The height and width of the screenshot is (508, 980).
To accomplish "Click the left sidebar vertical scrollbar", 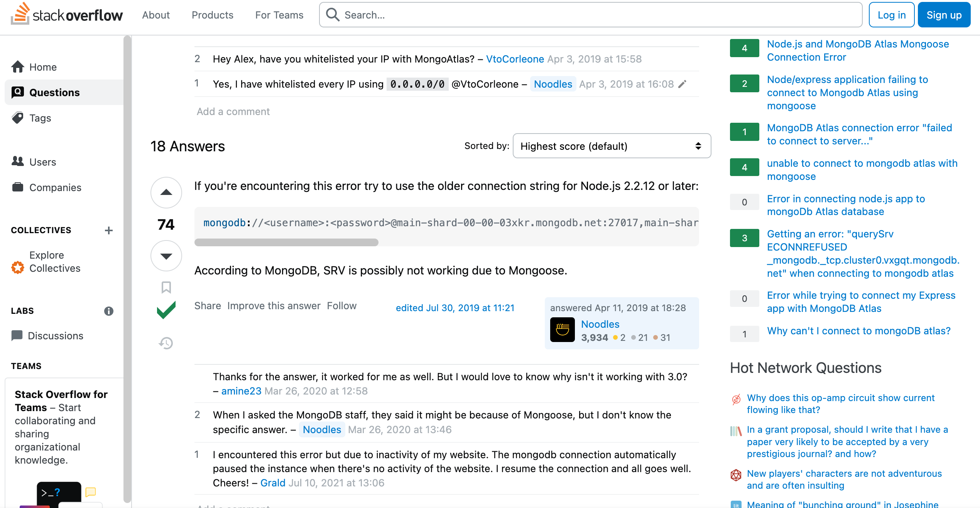I will 127,269.
